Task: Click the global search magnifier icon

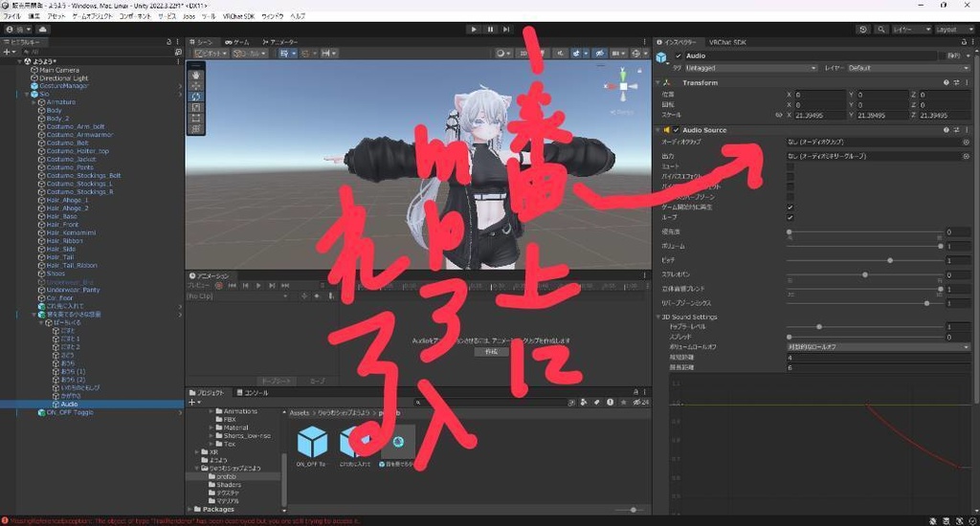Action: click(x=881, y=30)
